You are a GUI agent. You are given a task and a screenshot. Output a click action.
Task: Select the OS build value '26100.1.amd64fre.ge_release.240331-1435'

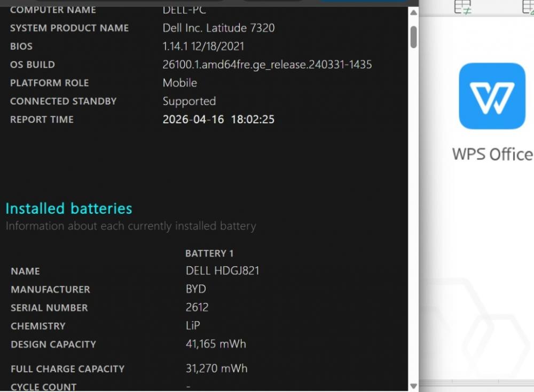click(268, 65)
